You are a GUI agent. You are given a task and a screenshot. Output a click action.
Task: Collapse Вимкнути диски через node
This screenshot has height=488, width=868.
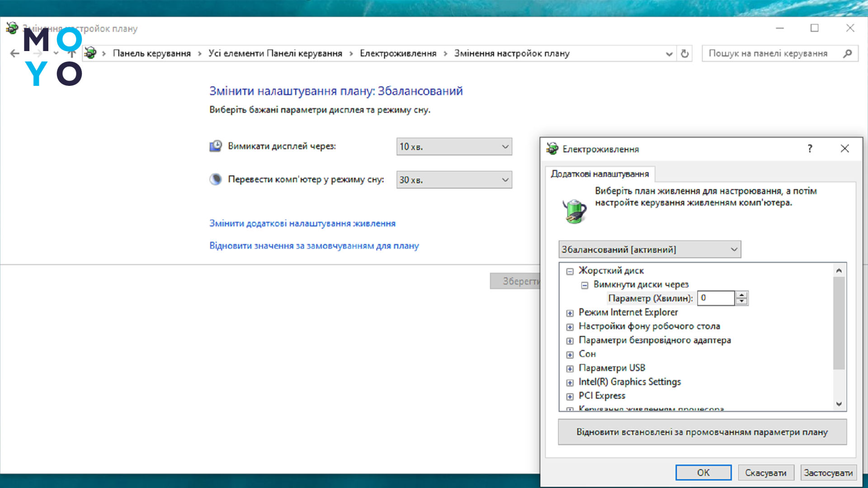click(x=585, y=285)
